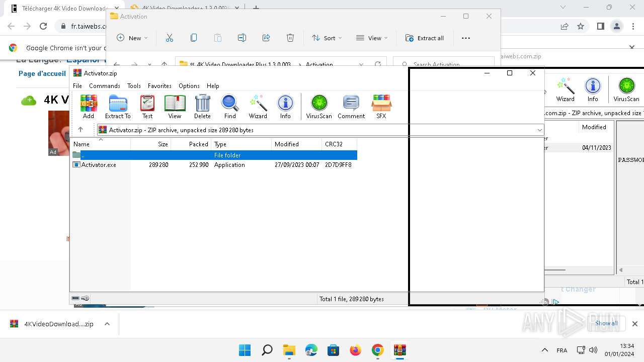Start VirusScan in Activator.zip WinRAR toolbar

(319, 107)
